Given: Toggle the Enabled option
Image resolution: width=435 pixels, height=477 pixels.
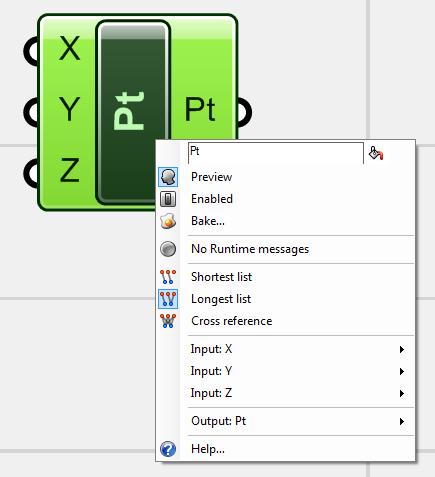Looking at the screenshot, I should [x=212, y=199].
